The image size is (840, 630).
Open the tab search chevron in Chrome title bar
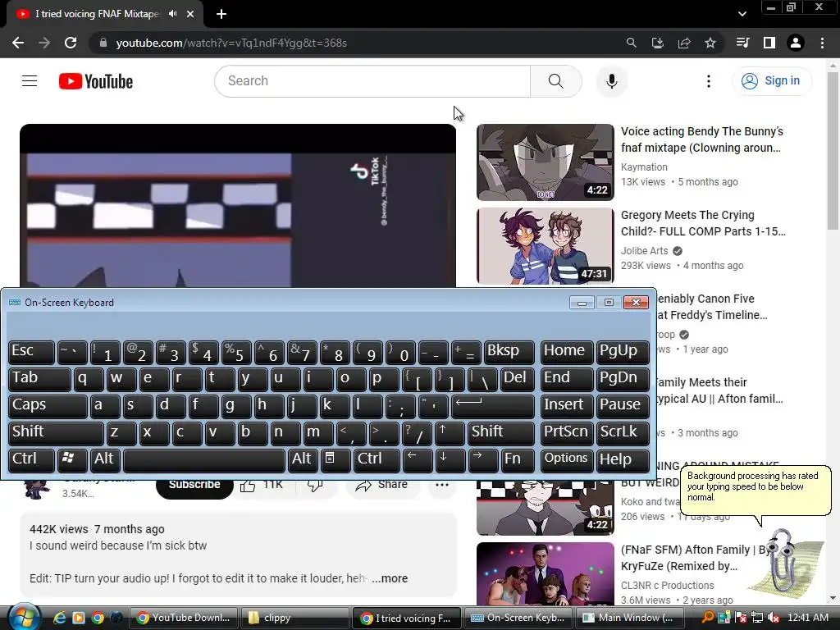[x=742, y=14]
